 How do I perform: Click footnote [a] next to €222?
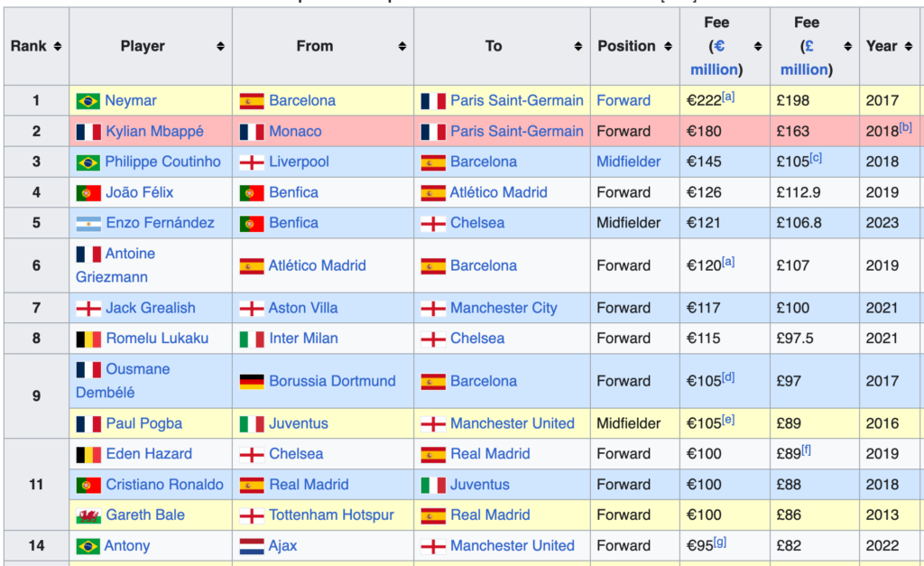(728, 97)
